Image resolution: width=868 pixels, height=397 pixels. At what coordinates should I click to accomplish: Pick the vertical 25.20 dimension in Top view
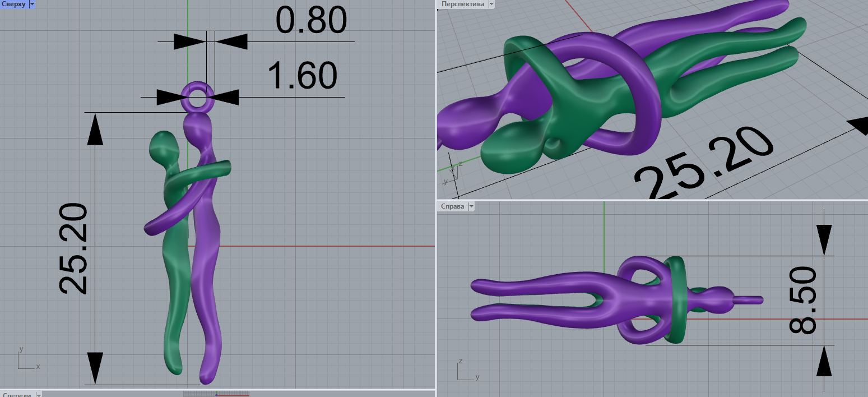click(74, 248)
